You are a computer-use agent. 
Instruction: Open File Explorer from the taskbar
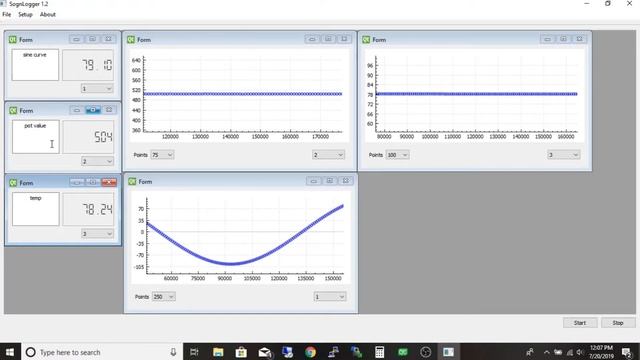pyautogui.click(x=218, y=352)
